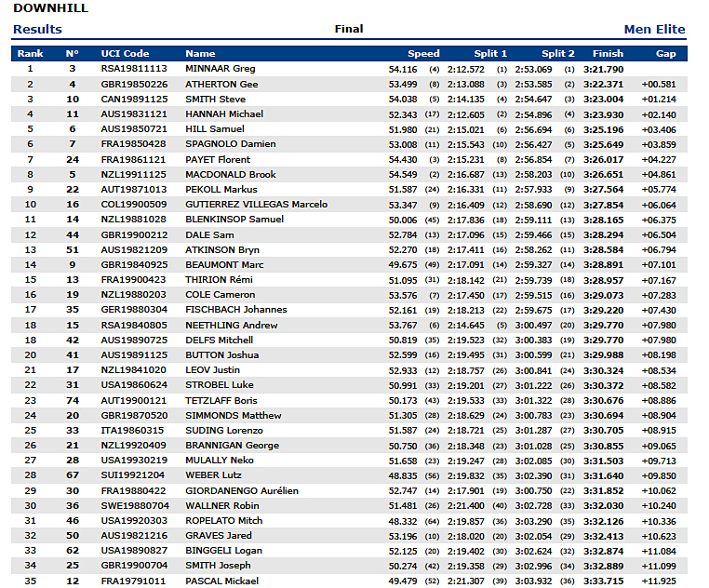Click the Men Elite category label
The height and width of the screenshot is (588, 709).
point(654,30)
